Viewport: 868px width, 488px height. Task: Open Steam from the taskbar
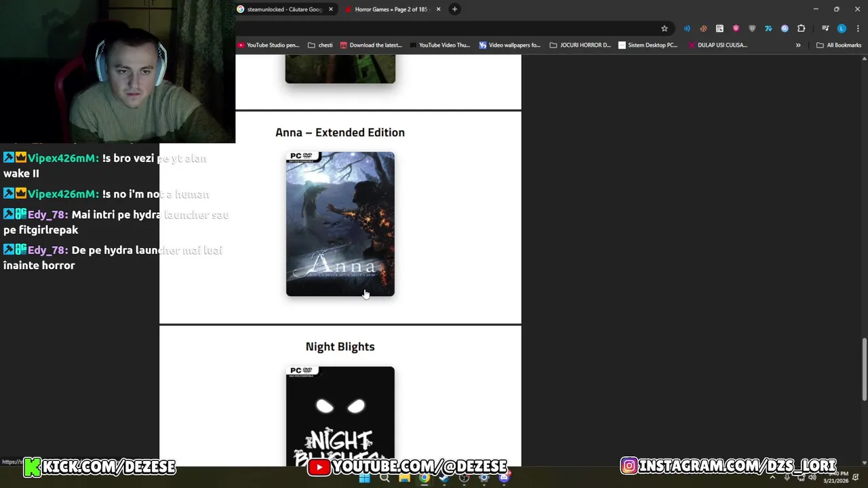(444, 478)
